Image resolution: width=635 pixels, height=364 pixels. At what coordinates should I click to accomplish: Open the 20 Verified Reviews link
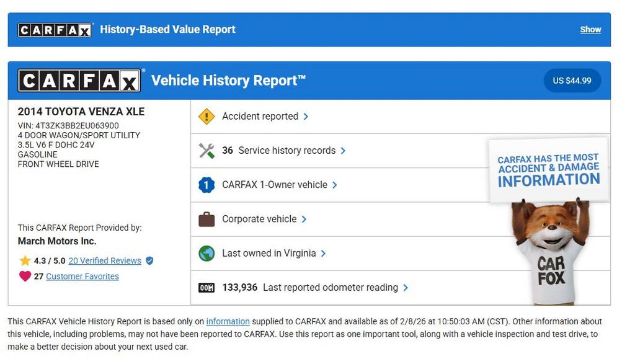pyautogui.click(x=105, y=261)
